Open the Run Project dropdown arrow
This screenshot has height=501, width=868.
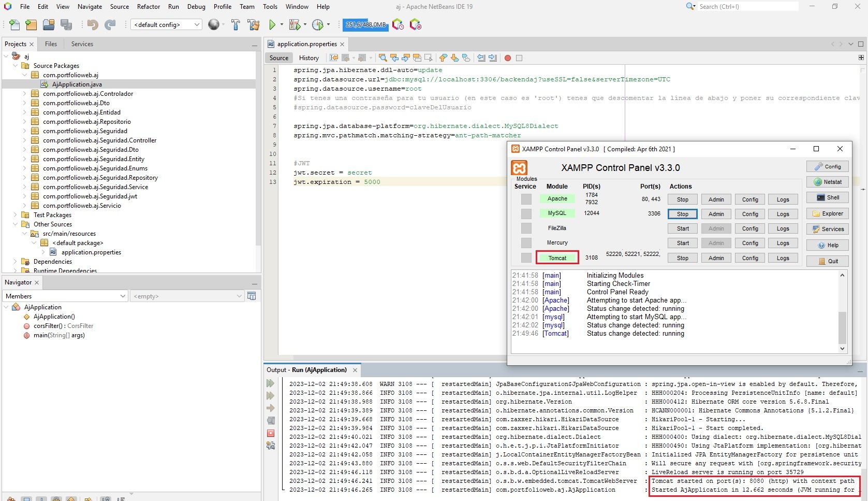click(282, 24)
